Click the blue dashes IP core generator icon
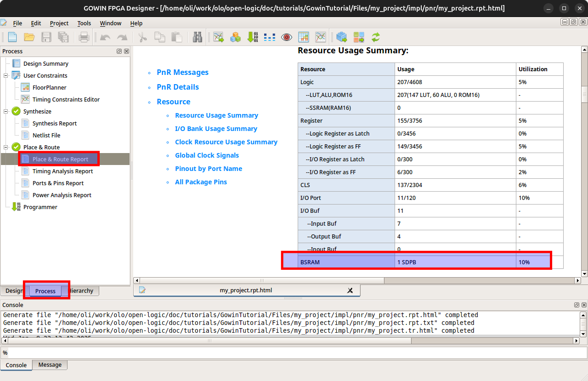Screen dimensions: 588x381 coord(270,37)
